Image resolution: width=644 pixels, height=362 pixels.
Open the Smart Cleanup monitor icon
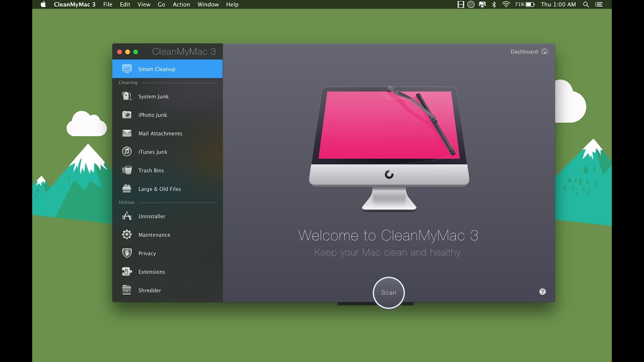(x=127, y=69)
